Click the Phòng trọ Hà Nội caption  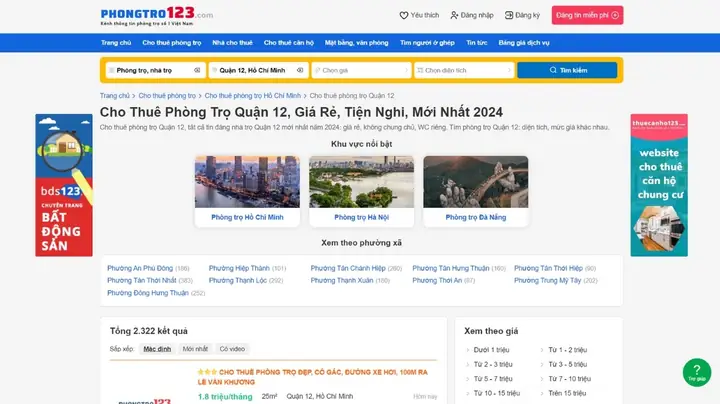pos(361,217)
